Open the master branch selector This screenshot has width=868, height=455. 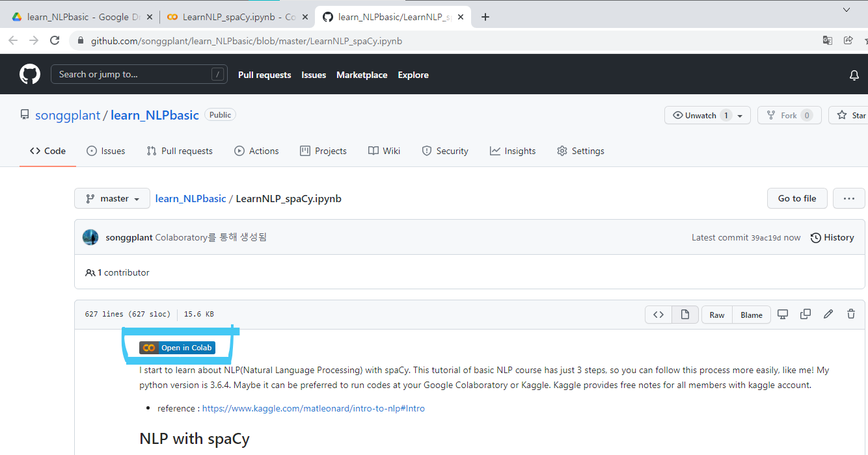pyautogui.click(x=112, y=198)
